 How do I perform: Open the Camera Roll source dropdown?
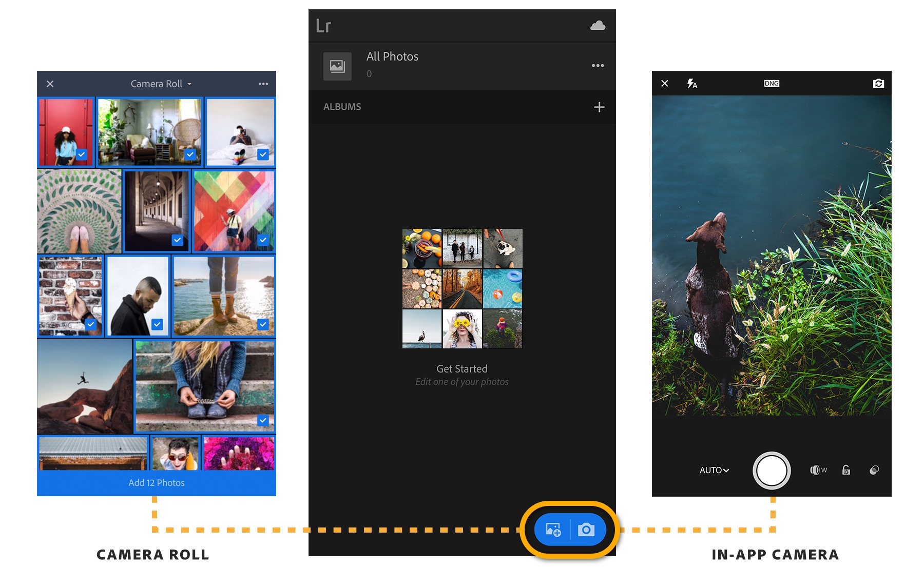pyautogui.click(x=160, y=83)
